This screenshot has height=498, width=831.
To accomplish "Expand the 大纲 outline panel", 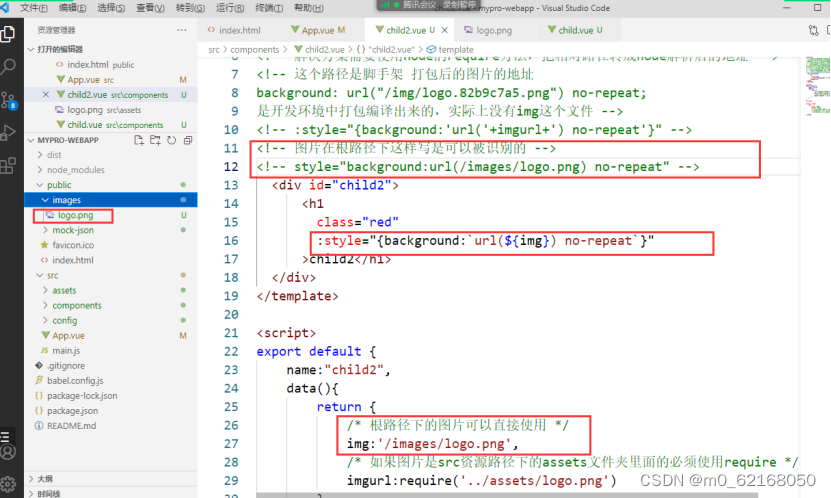I will pyautogui.click(x=46, y=478).
